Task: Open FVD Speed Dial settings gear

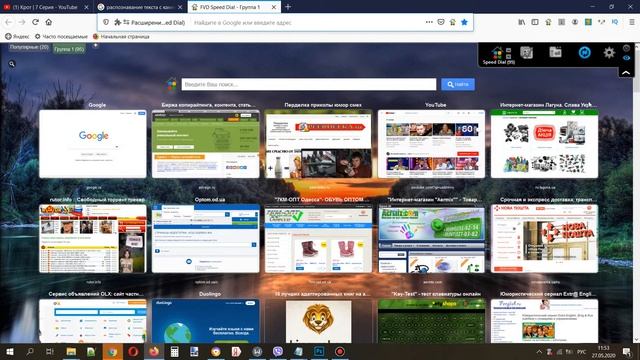Action: [609, 52]
